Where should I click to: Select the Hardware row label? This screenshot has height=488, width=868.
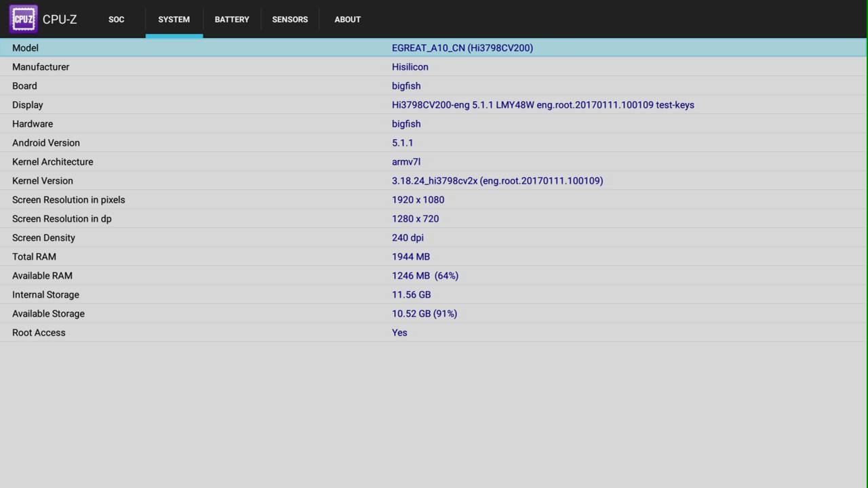[x=33, y=124]
